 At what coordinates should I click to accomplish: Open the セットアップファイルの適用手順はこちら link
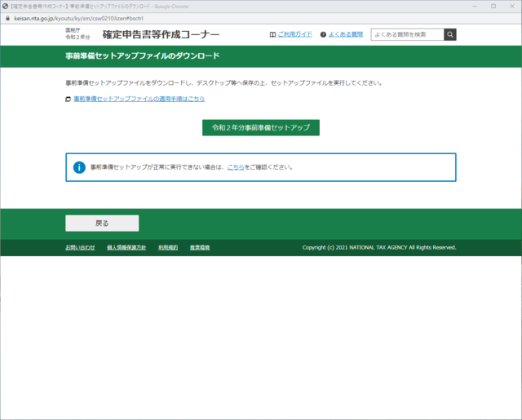139,99
